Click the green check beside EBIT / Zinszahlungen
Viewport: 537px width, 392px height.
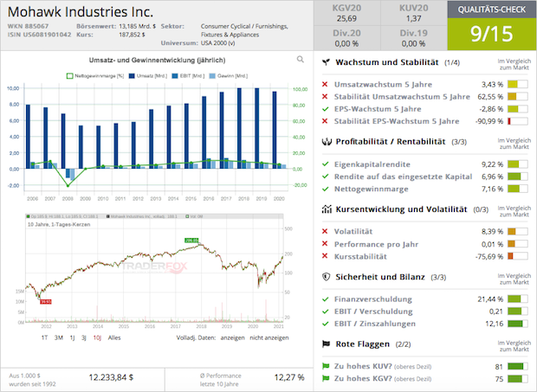tap(326, 324)
